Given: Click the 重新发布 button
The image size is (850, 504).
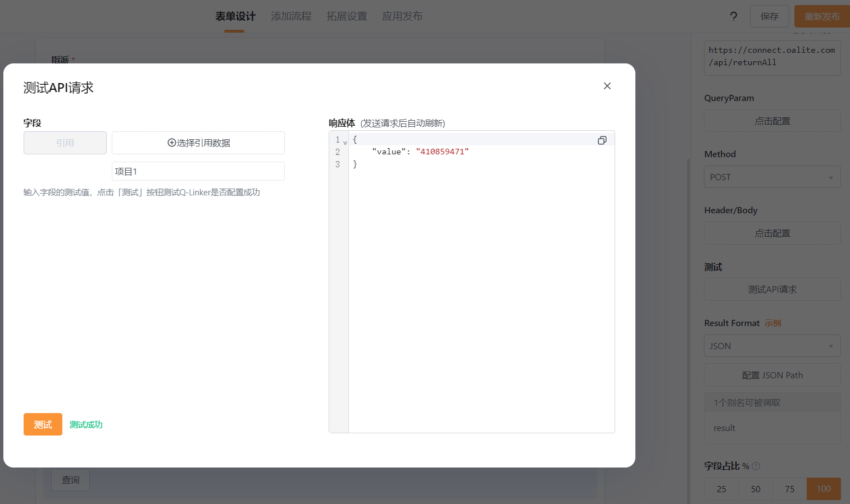Looking at the screenshot, I should click(x=822, y=16).
